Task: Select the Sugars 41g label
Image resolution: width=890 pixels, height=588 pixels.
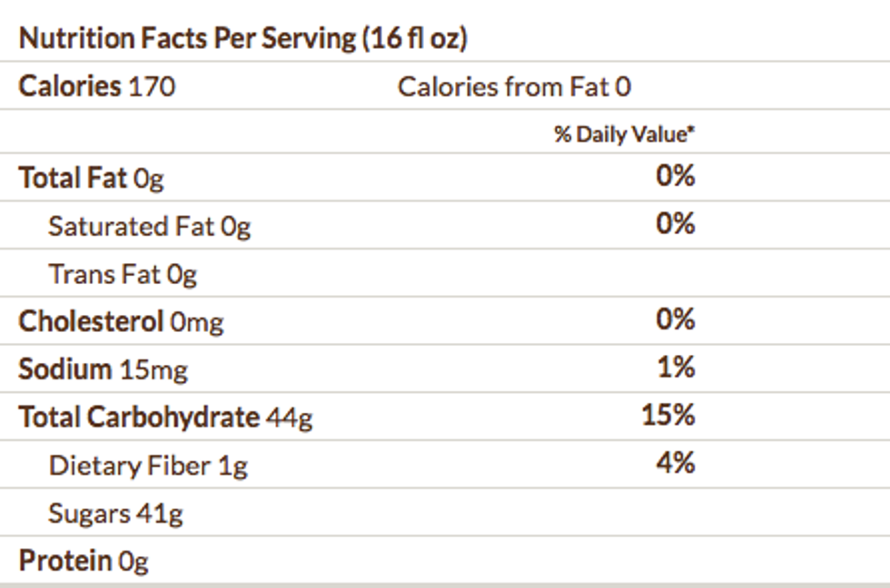Action: (x=115, y=514)
